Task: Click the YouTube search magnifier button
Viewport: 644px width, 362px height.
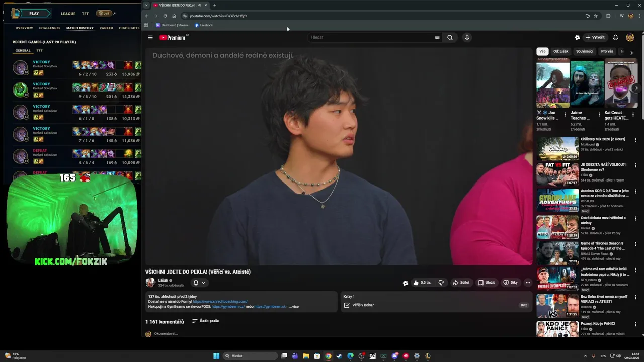Action: pyautogui.click(x=450, y=37)
